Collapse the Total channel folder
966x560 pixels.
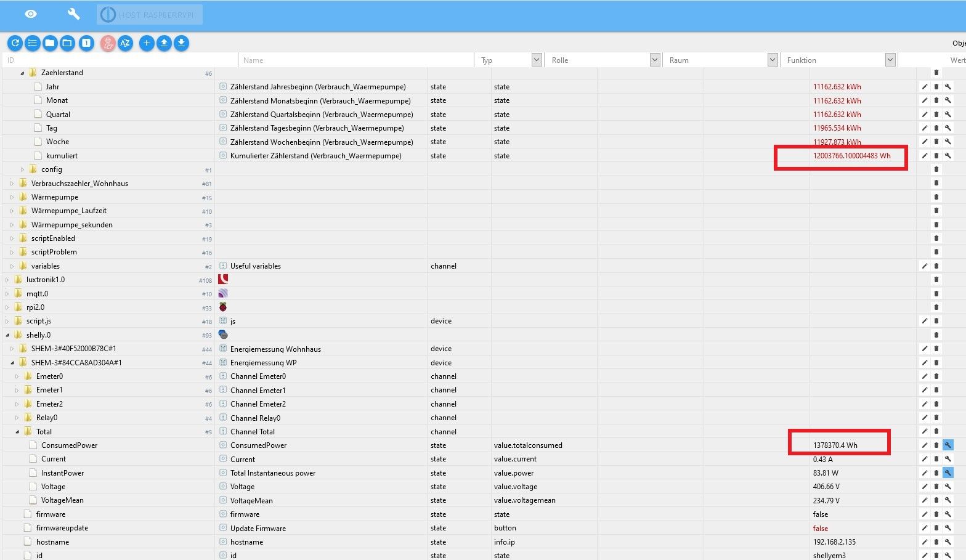coord(17,432)
